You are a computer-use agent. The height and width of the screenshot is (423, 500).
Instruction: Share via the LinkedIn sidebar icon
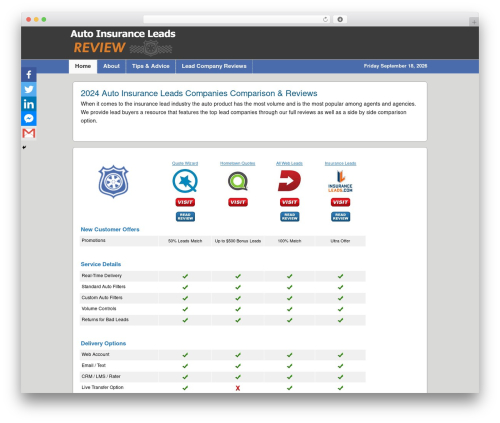pos(29,104)
